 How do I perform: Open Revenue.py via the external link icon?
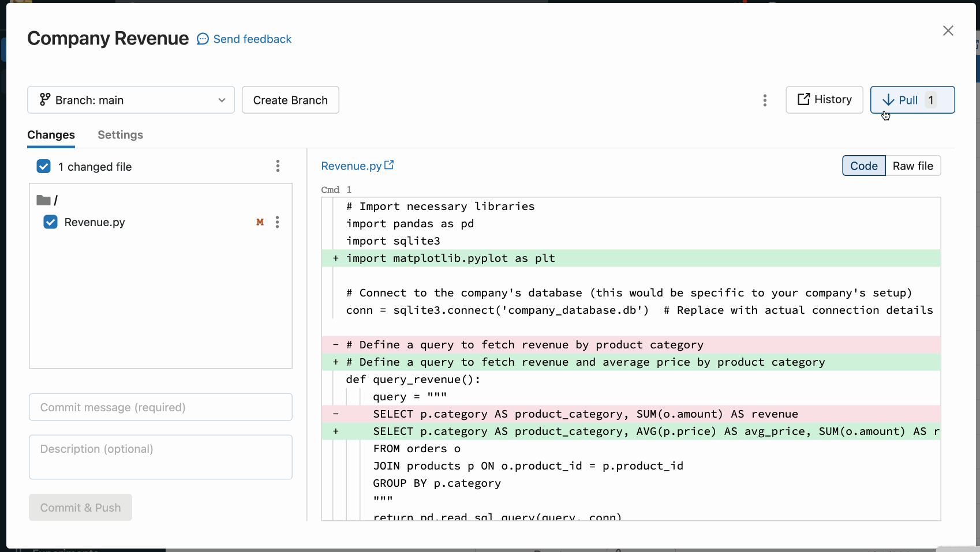389,165
